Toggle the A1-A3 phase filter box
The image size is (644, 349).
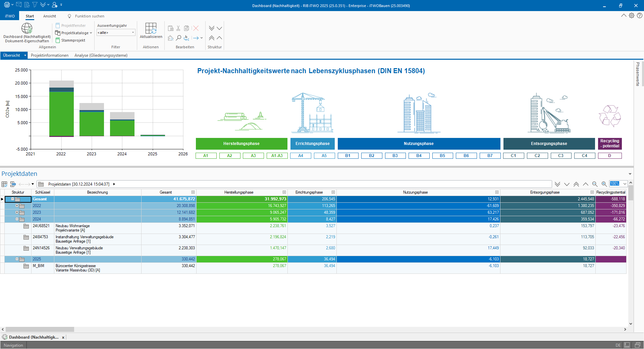tap(277, 156)
